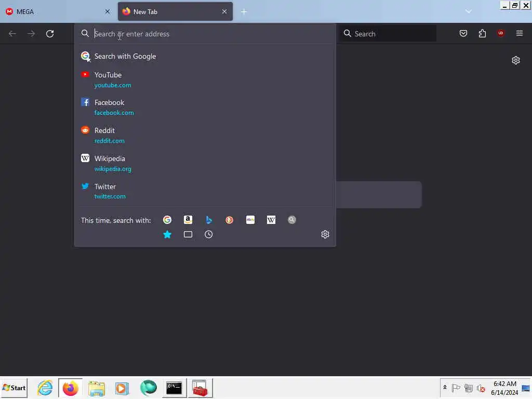Open the media player taskbar icon

click(122, 388)
